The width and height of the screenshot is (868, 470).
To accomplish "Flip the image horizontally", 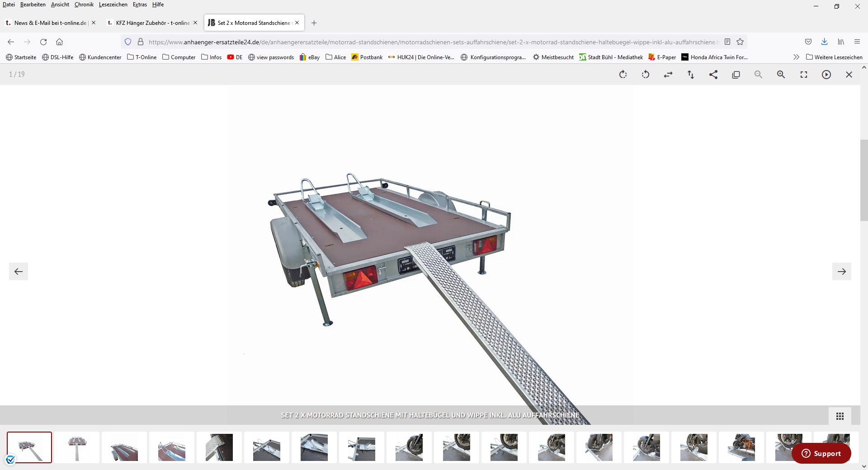I will (668, 75).
